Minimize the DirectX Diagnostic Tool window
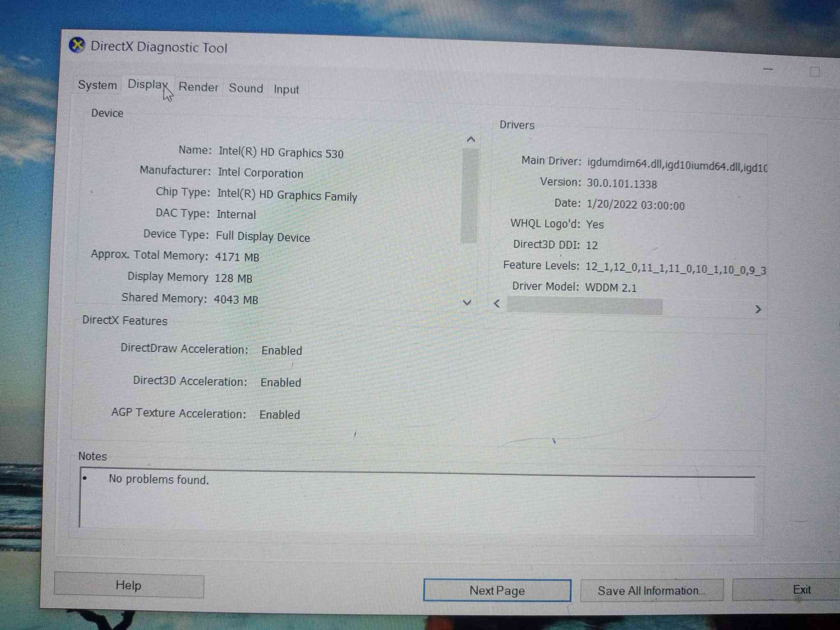840x630 pixels. tap(768, 69)
